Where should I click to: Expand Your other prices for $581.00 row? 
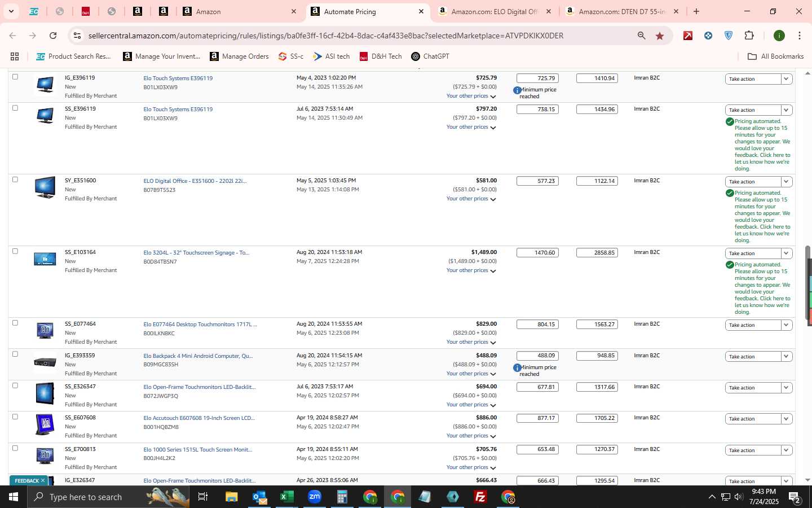tap(471, 199)
